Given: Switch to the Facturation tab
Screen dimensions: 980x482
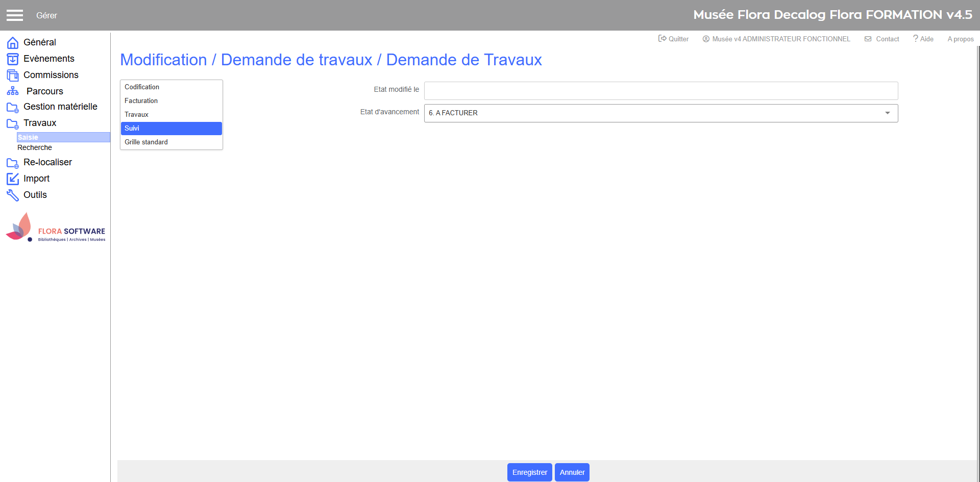Looking at the screenshot, I should (x=141, y=101).
